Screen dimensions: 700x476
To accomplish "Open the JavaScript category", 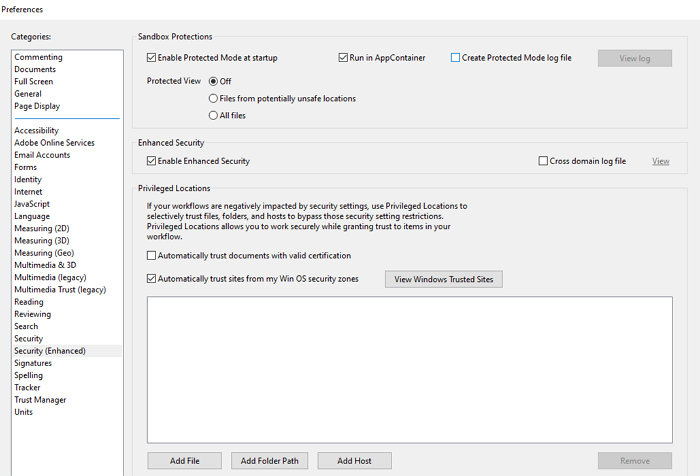I will [32, 204].
